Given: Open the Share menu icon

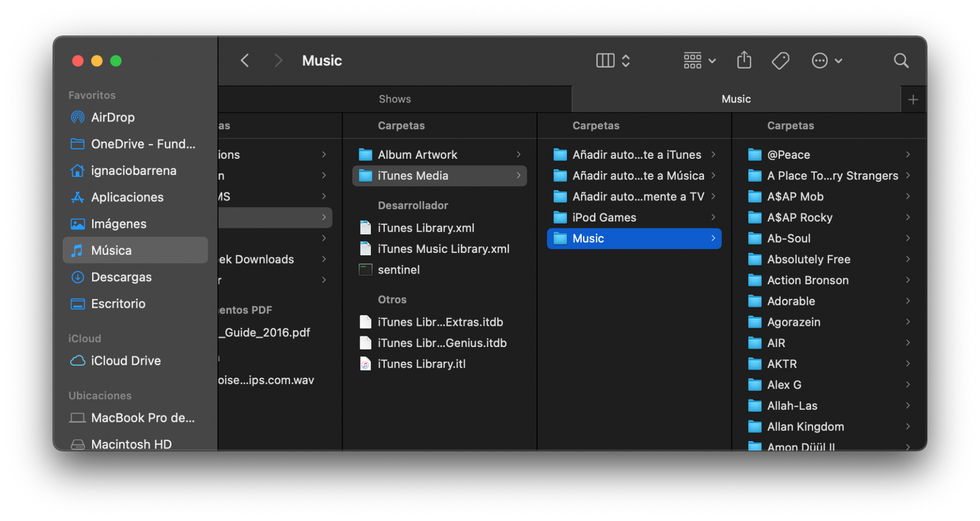Looking at the screenshot, I should pyautogui.click(x=744, y=61).
